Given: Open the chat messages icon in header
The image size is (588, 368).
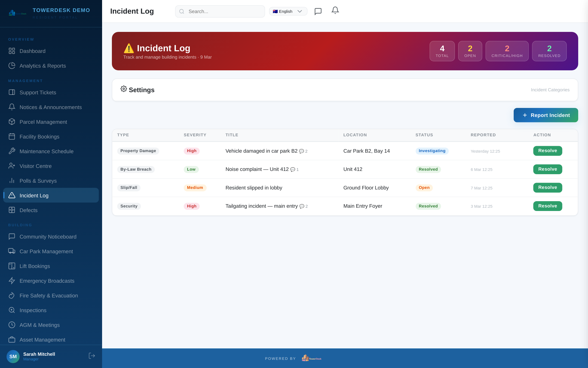Looking at the screenshot, I should pos(318,11).
